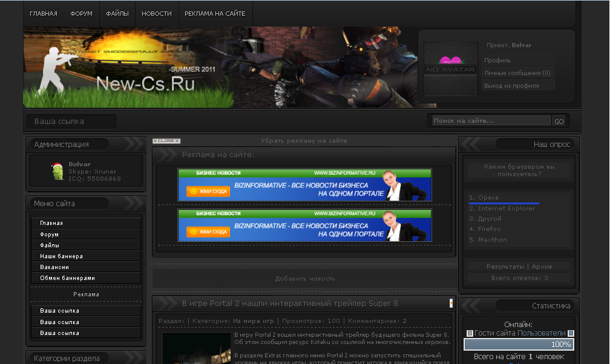Go to ФАЙЛЫ in the top navigation

117,14
